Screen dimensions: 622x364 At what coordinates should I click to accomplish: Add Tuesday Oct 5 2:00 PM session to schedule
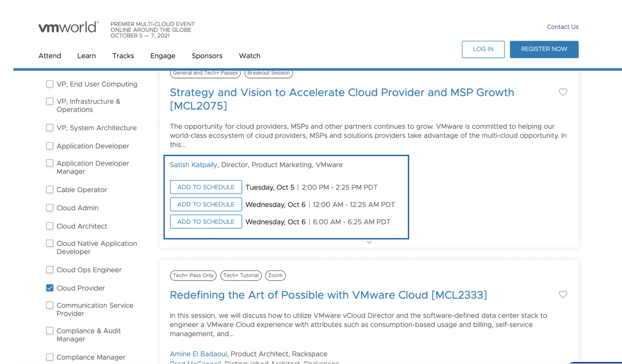[206, 187]
